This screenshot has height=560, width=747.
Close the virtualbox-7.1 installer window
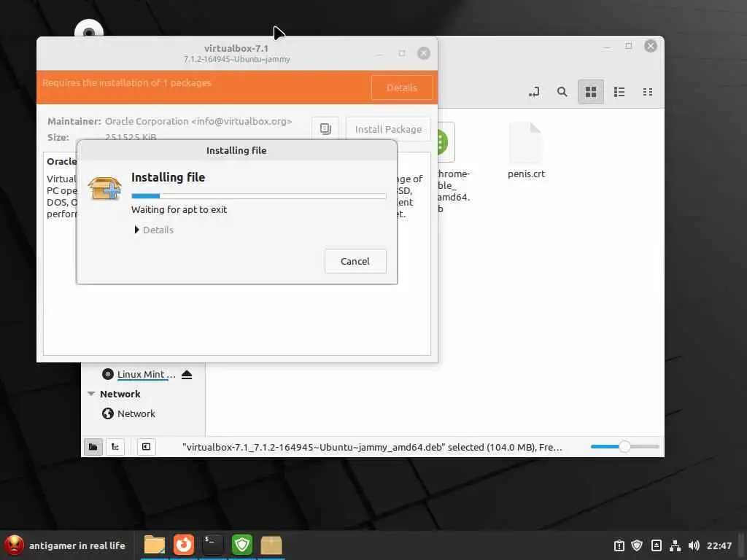[x=424, y=52]
